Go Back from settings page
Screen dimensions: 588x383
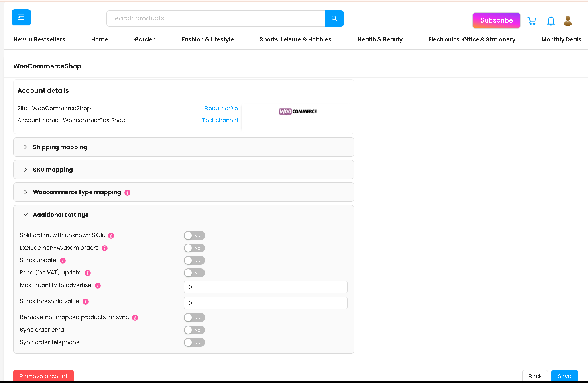coord(535,376)
